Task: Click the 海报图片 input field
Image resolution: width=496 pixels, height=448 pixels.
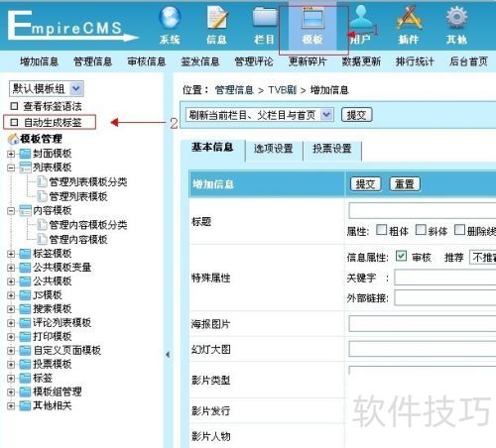Action: tap(423, 324)
